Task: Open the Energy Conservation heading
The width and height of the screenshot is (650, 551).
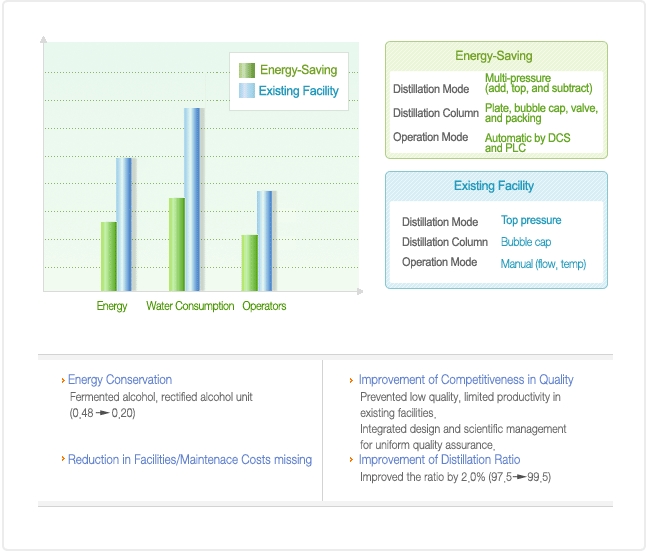Action: click(x=120, y=380)
